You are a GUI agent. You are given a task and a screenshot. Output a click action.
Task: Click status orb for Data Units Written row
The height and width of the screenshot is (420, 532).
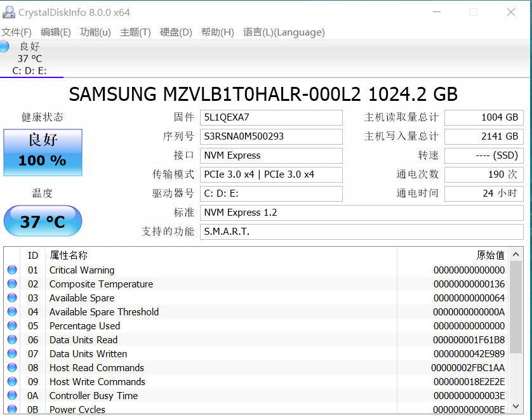[12, 353]
